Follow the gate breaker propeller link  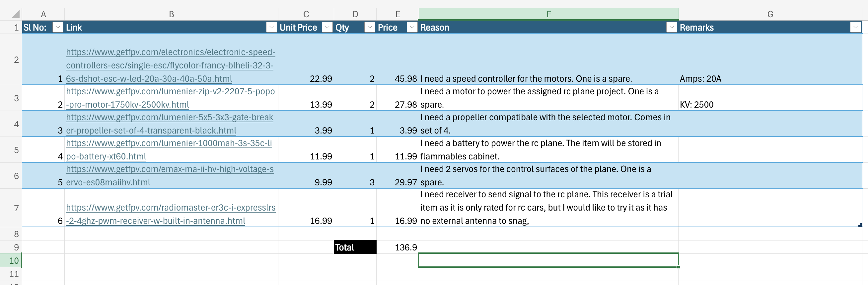[170, 124]
